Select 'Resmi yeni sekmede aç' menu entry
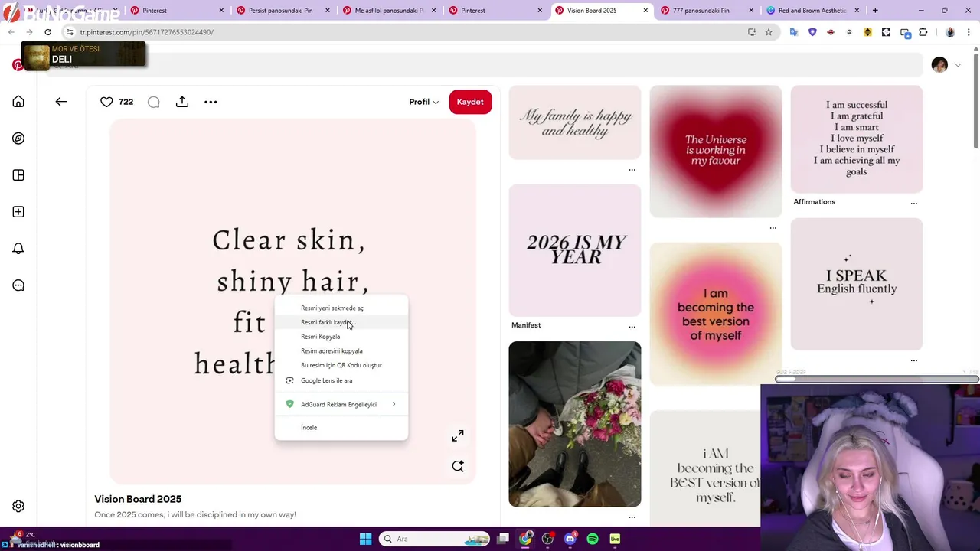This screenshot has width=980, height=551. click(x=341, y=308)
